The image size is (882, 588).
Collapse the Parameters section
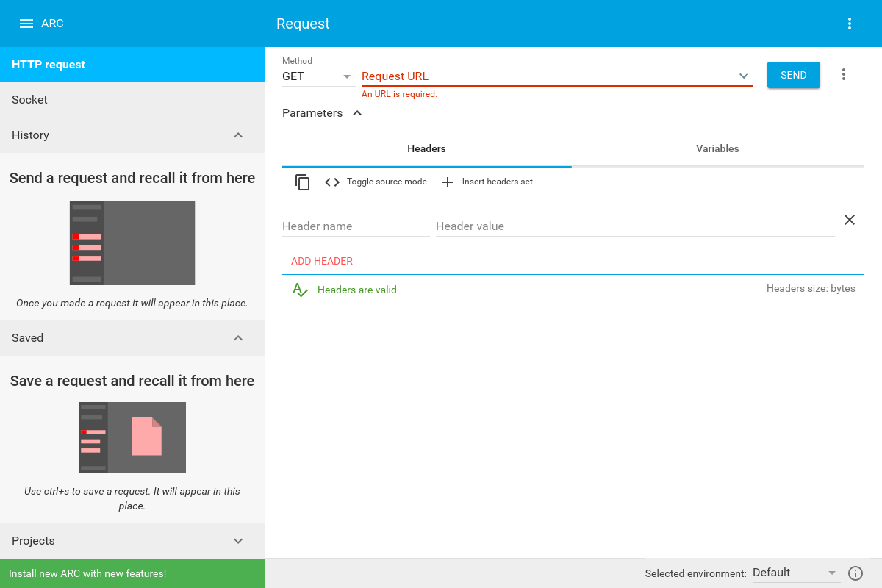coord(357,113)
